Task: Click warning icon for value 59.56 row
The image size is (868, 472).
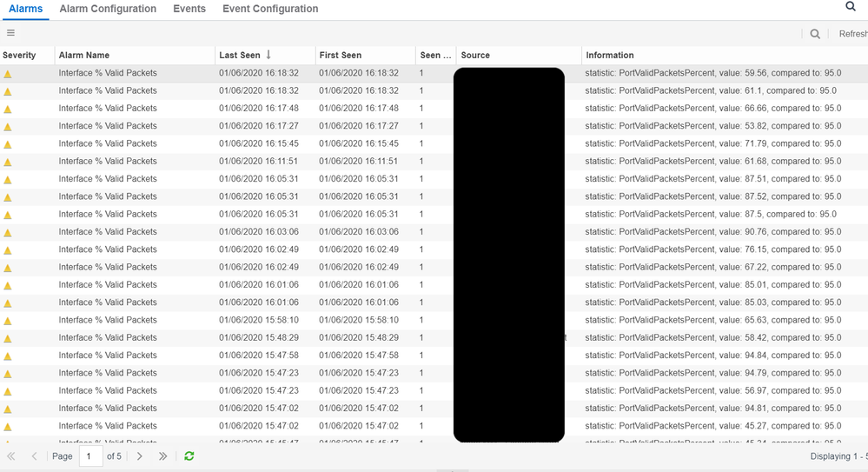Action: coord(8,74)
